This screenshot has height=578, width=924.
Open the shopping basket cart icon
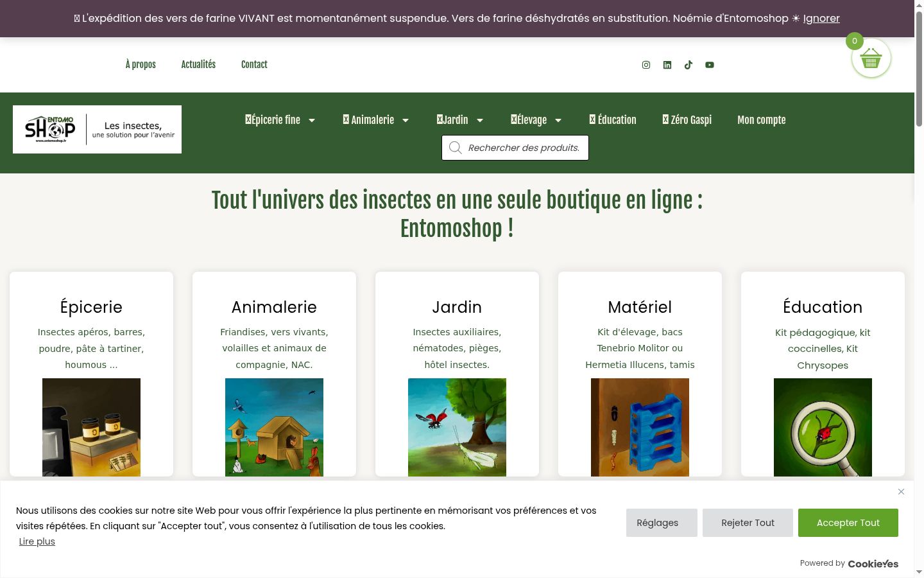tap(871, 58)
